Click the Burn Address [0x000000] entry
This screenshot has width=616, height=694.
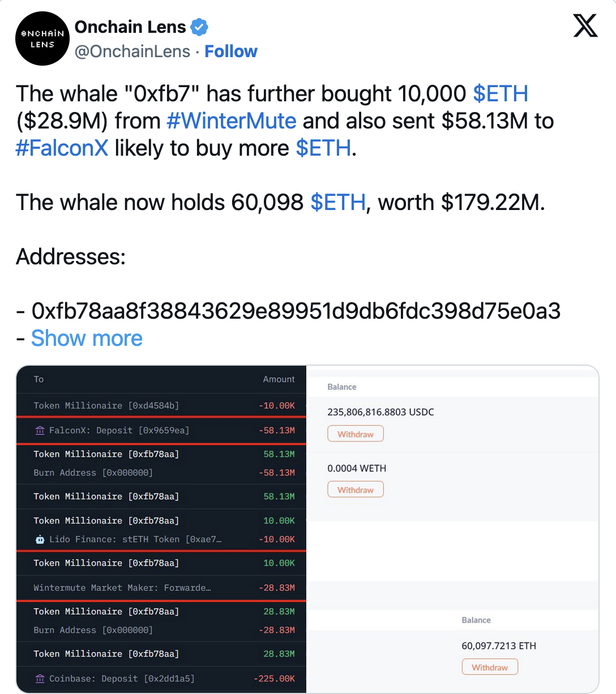coord(93,473)
